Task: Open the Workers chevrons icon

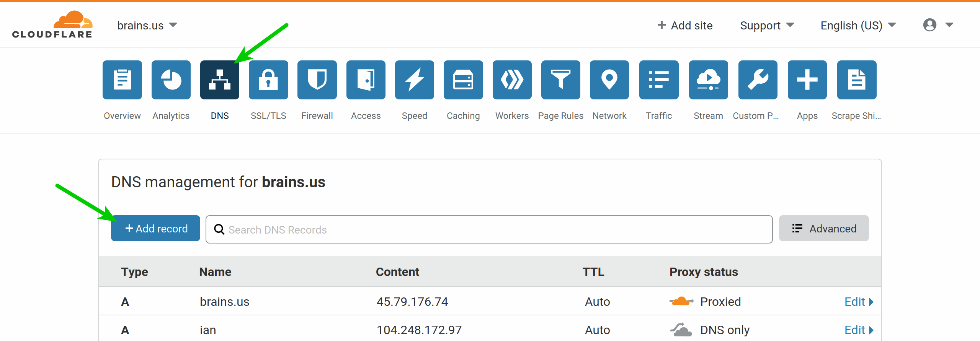Action: click(512, 80)
